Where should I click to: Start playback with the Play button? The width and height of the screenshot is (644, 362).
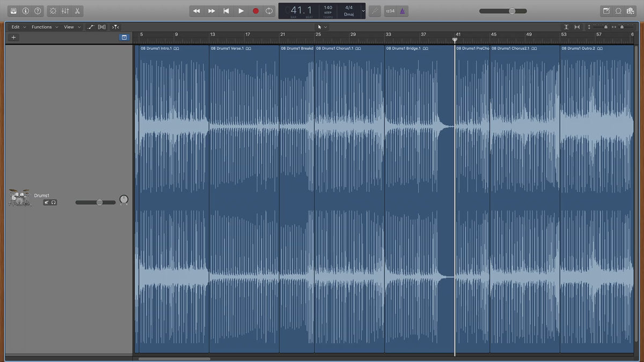pos(241,11)
